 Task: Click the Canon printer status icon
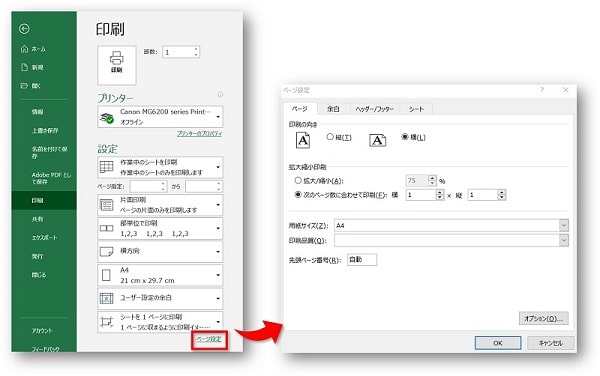tap(107, 118)
